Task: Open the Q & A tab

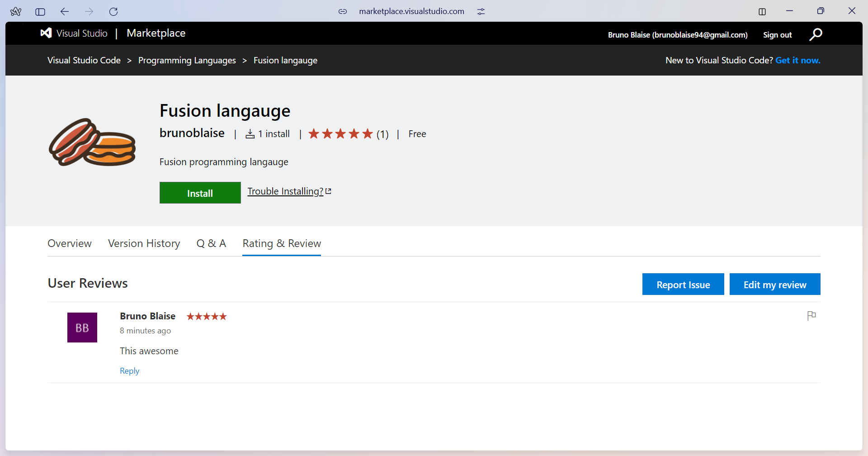Action: [x=211, y=243]
